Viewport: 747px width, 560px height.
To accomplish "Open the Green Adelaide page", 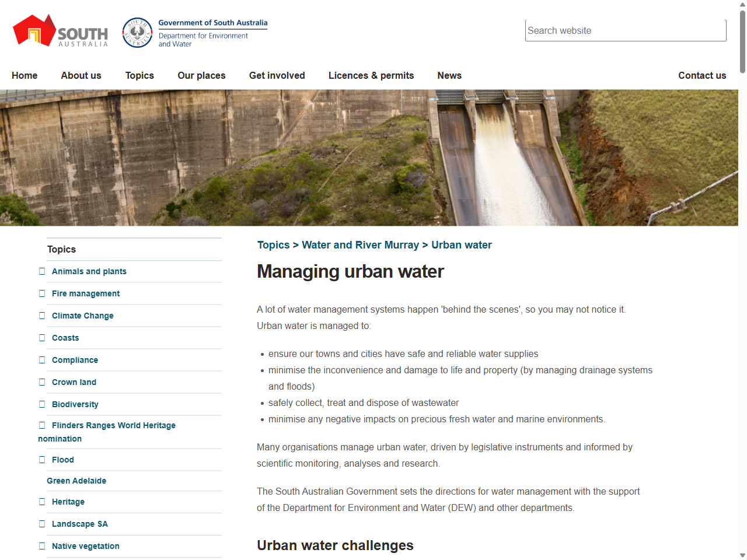I will [76, 481].
